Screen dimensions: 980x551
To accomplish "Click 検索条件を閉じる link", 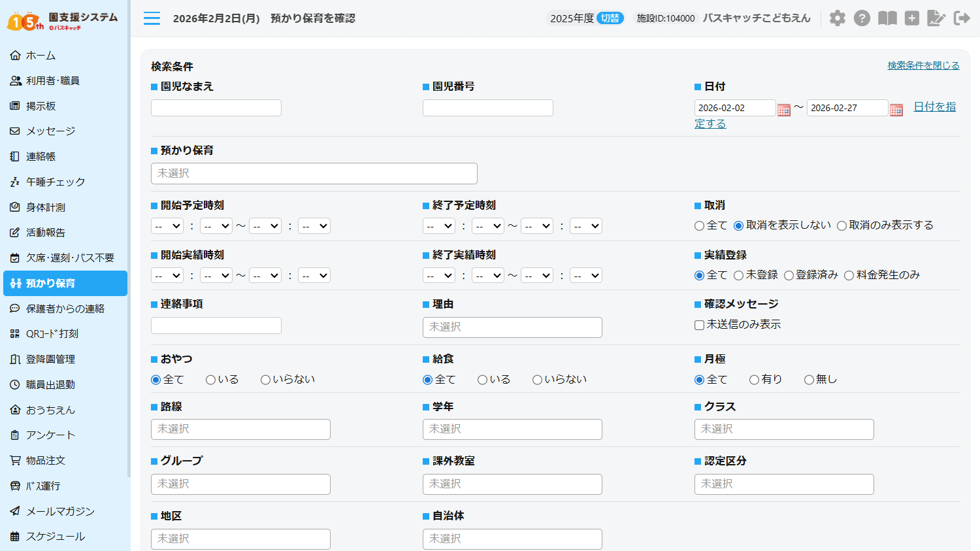I will pyautogui.click(x=923, y=65).
